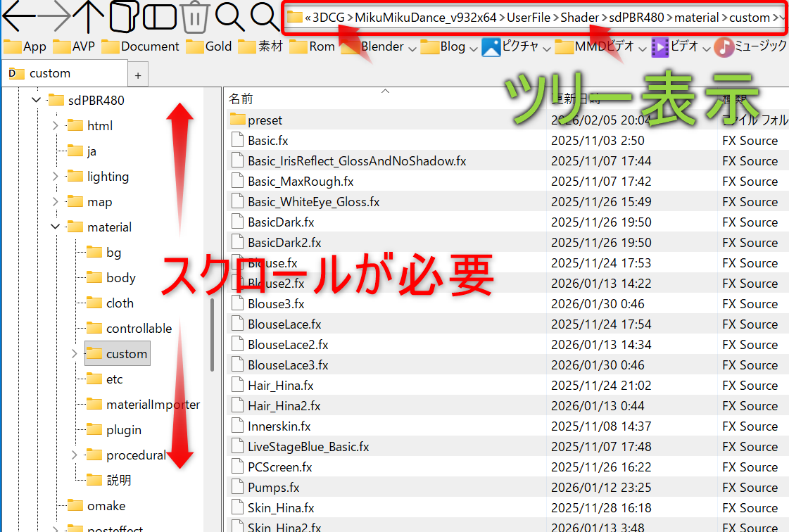Click sdPBR480 in the breadcrumb path
Viewport: 789px width, 532px height.
[636, 17]
